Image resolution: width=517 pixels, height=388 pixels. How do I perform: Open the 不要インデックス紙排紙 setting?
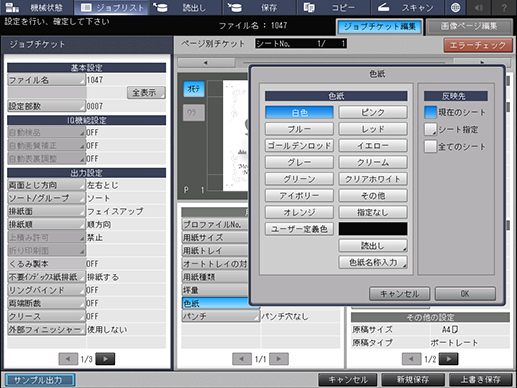tap(46, 277)
